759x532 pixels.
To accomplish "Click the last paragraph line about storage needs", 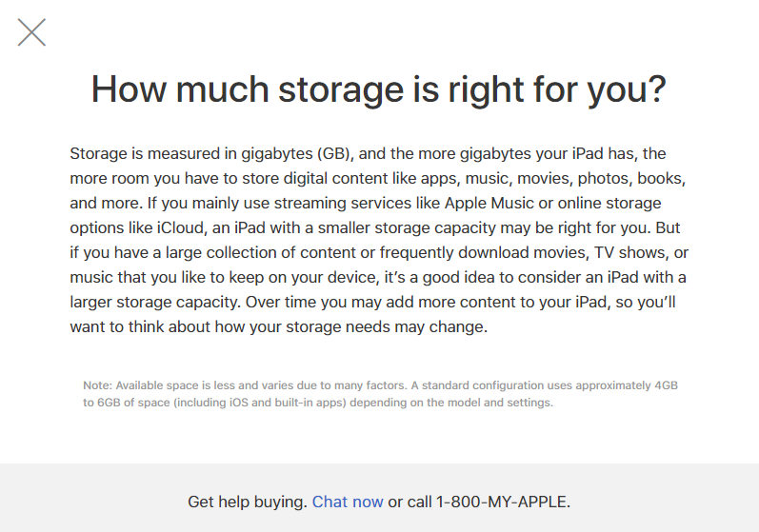I will pyautogui.click(x=278, y=327).
